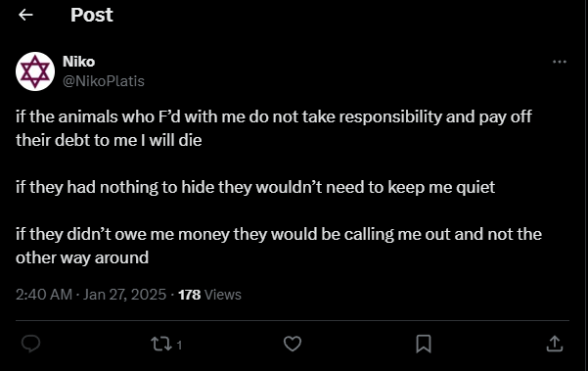Open the share upload-arrow icon
This screenshot has width=588, height=371.
(555, 344)
